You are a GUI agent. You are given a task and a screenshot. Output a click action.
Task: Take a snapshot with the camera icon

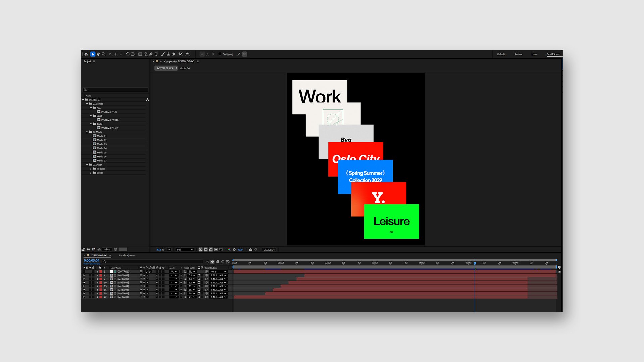click(250, 249)
